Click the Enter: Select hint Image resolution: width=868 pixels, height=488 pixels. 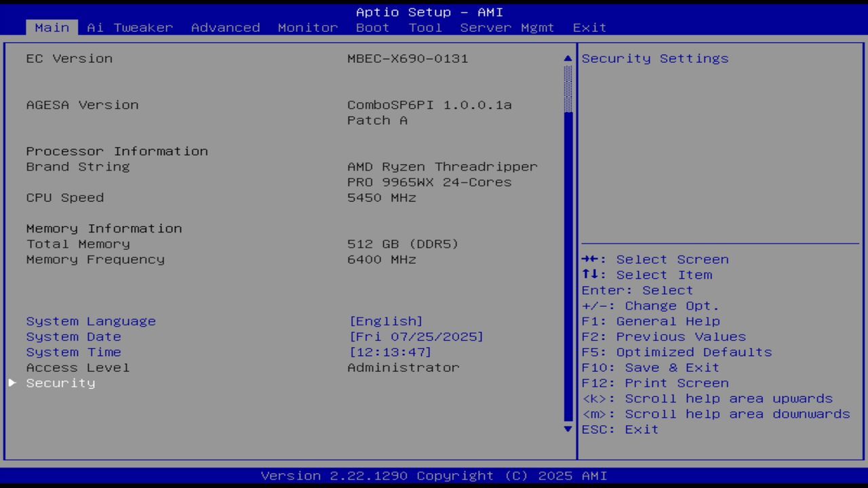click(x=638, y=290)
